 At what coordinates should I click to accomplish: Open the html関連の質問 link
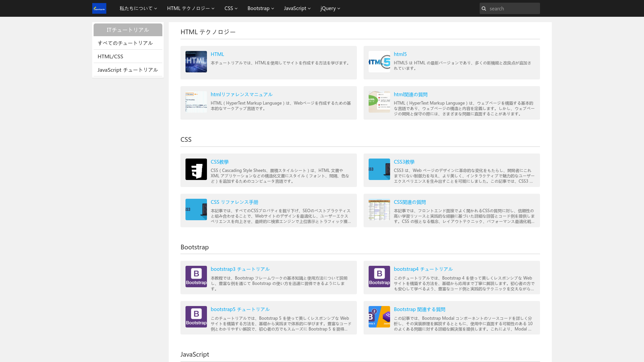[x=411, y=95]
